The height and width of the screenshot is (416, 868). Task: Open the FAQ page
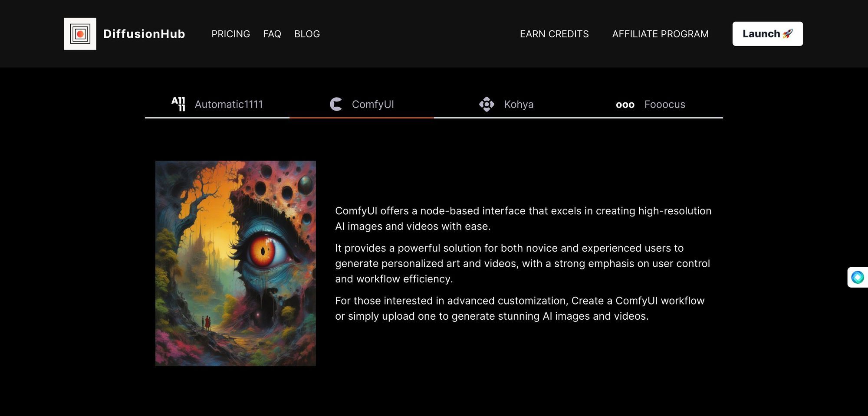272,34
